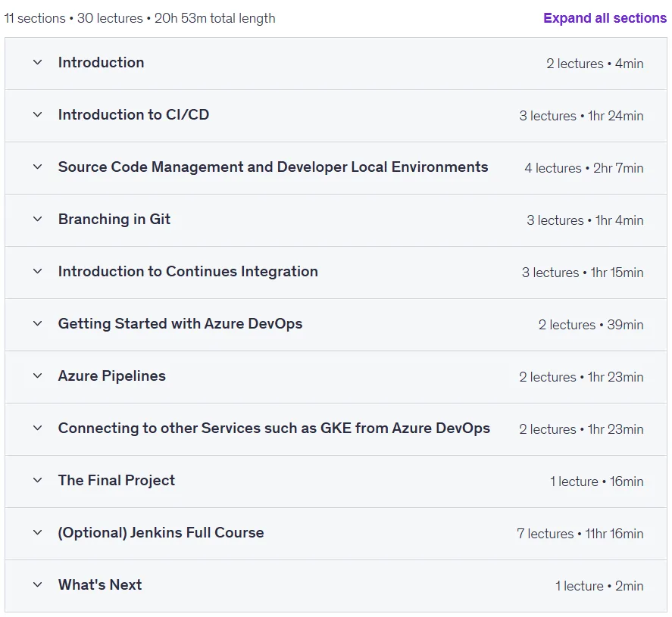Viewport: 672px width, 617px height.
Task: Click the Introduction to CI/CD title
Action: click(x=133, y=115)
